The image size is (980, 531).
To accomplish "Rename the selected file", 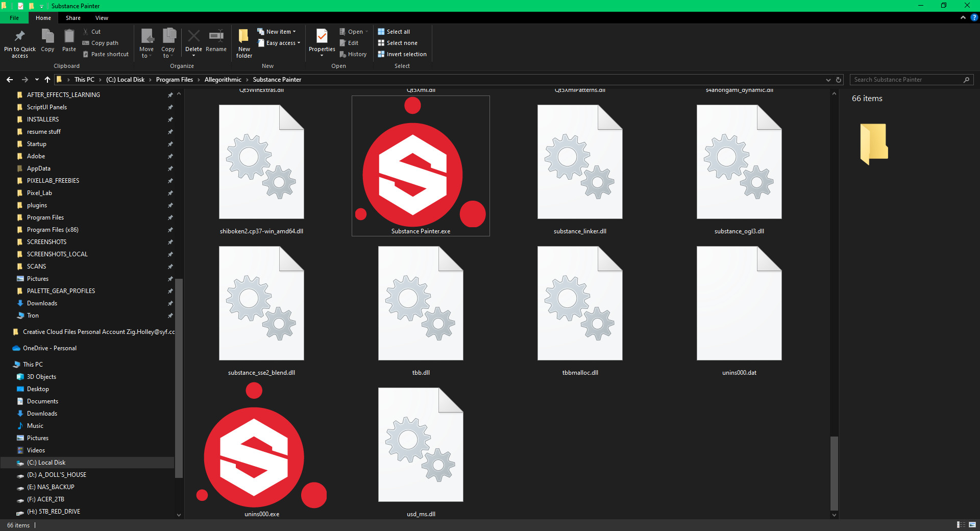I will [x=216, y=40].
